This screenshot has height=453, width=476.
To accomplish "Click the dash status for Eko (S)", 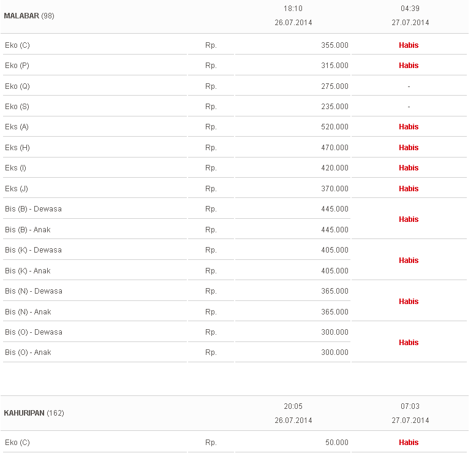I will [x=409, y=107].
